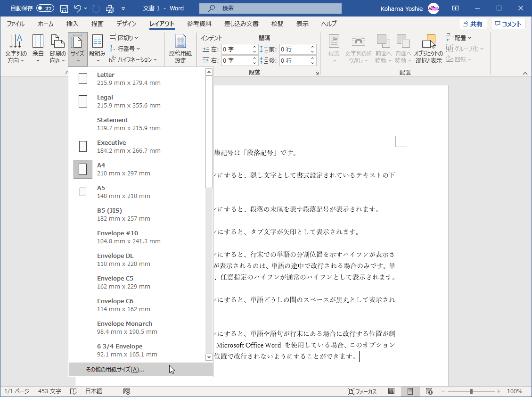Open the Rotate (回転) dropdown
The width and height of the screenshot is (532, 397).
coord(458,59)
